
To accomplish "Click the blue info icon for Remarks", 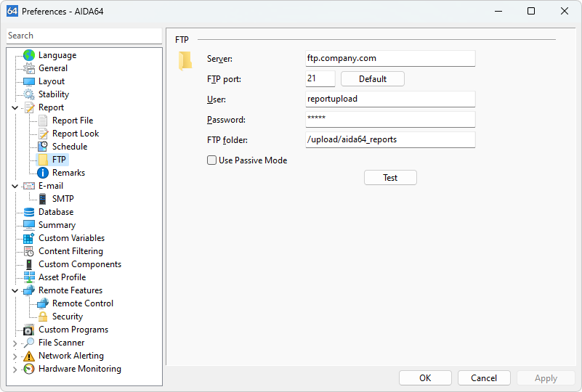I will click(x=43, y=173).
